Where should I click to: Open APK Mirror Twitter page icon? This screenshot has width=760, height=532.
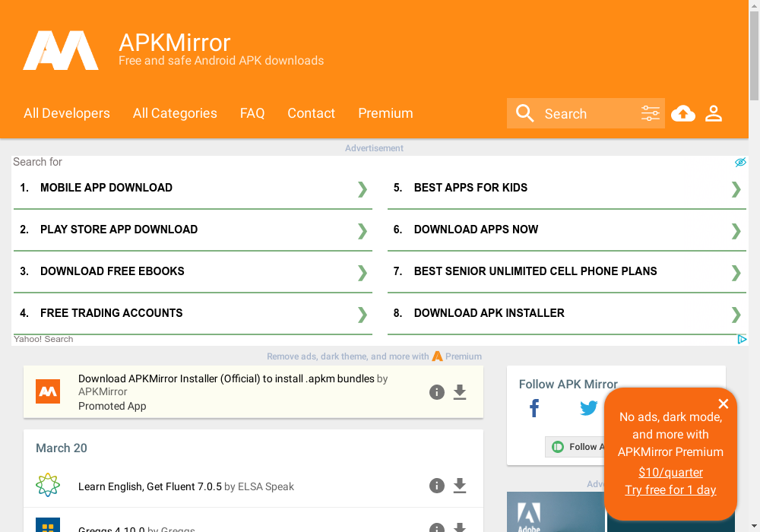click(588, 408)
